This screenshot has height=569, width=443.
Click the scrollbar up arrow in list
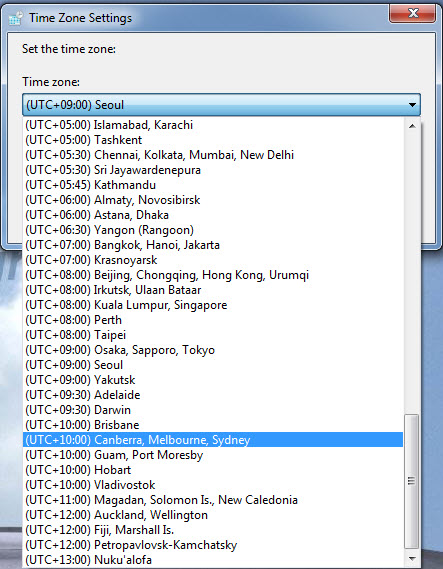(412, 126)
